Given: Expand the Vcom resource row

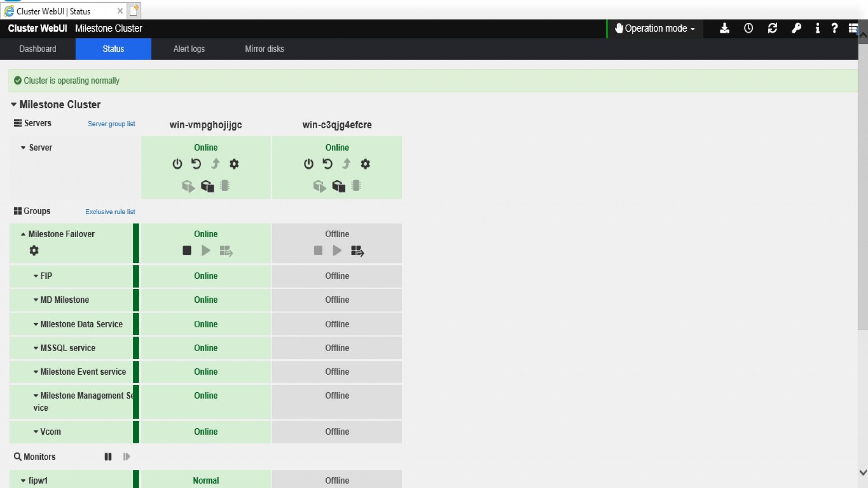Looking at the screenshot, I should tap(36, 432).
